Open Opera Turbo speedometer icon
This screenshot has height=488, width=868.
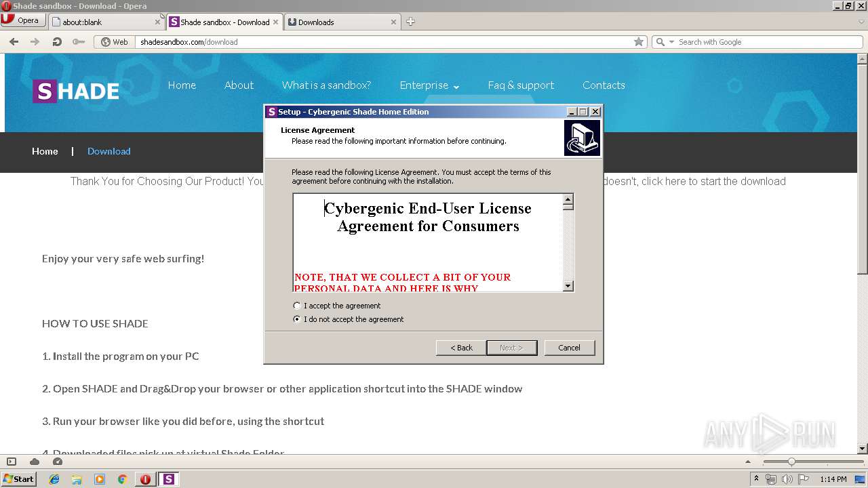click(58, 462)
